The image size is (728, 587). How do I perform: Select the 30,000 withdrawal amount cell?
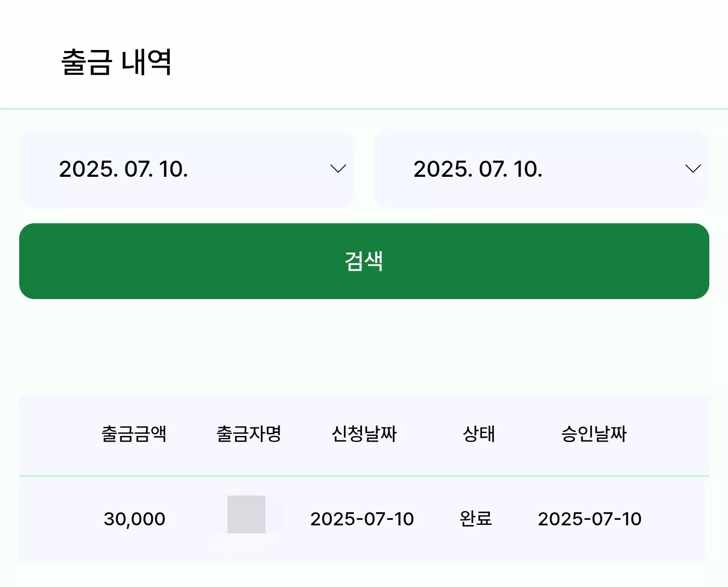pos(134,519)
